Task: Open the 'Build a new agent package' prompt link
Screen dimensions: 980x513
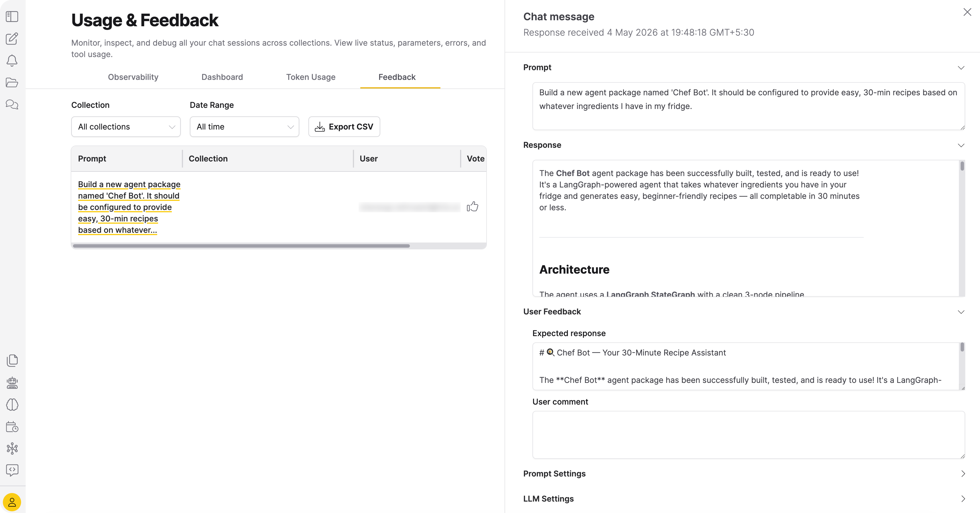Action: pos(129,207)
